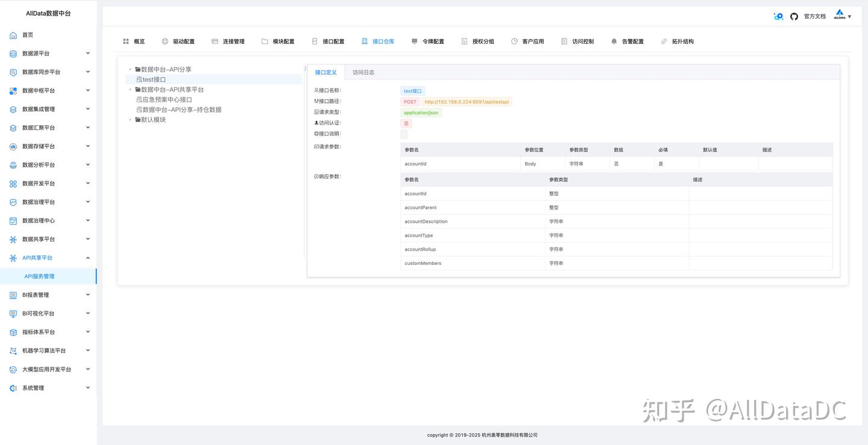Click the POST method tag

pyautogui.click(x=410, y=102)
